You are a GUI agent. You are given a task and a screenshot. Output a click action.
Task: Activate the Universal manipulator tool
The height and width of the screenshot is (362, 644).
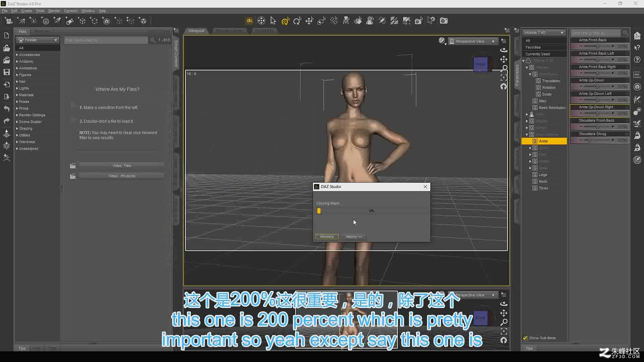pos(285,21)
